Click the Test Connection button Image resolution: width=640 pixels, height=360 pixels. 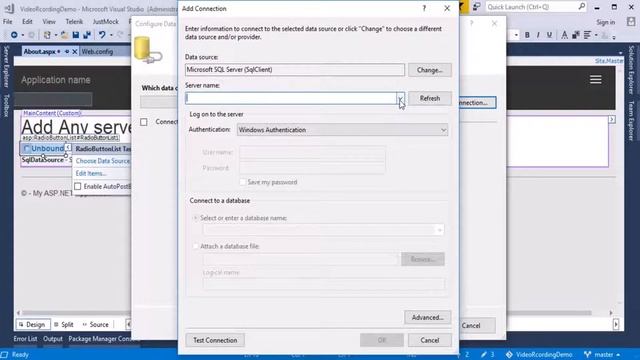click(x=215, y=340)
